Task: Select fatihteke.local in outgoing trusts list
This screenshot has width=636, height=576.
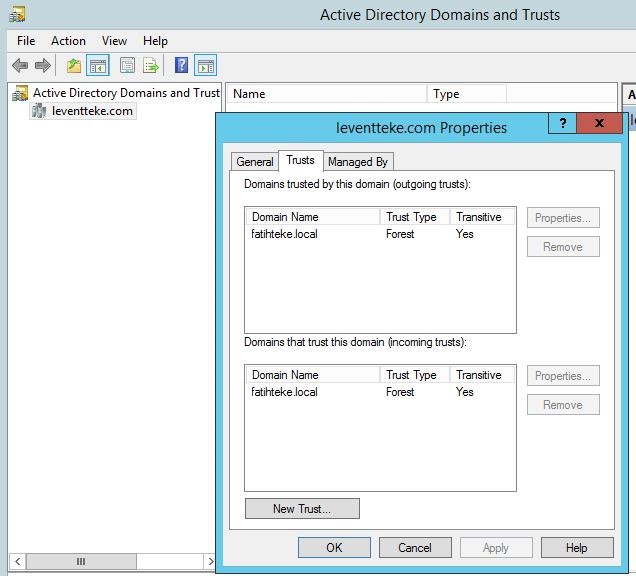Action: (284, 234)
